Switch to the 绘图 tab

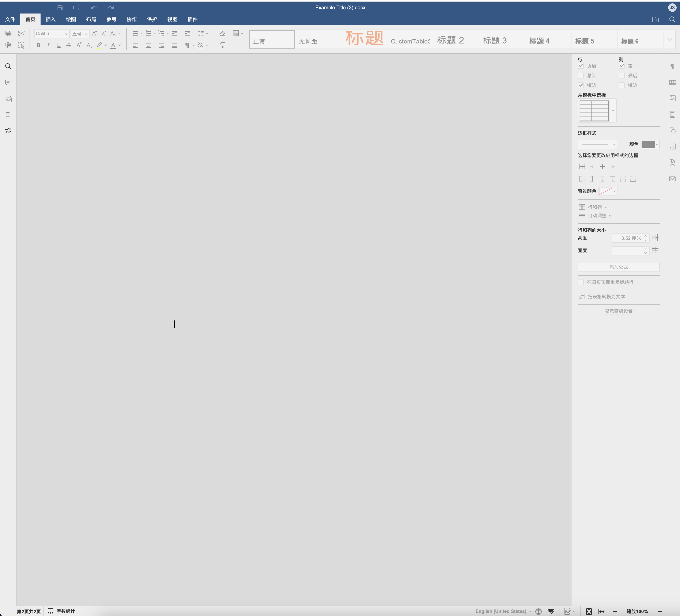tap(71, 19)
